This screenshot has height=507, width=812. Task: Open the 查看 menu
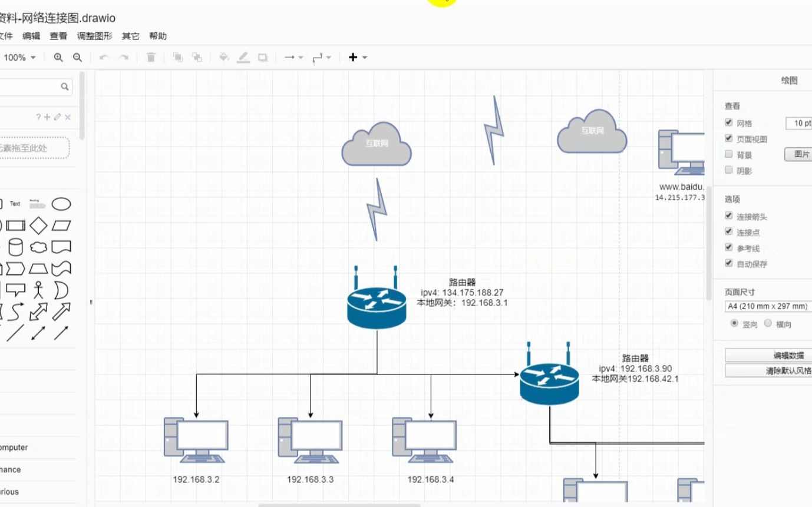[58, 36]
